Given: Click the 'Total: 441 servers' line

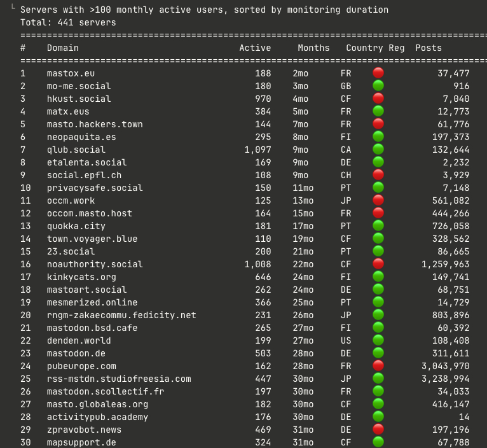Looking at the screenshot, I should (x=68, y=22).
